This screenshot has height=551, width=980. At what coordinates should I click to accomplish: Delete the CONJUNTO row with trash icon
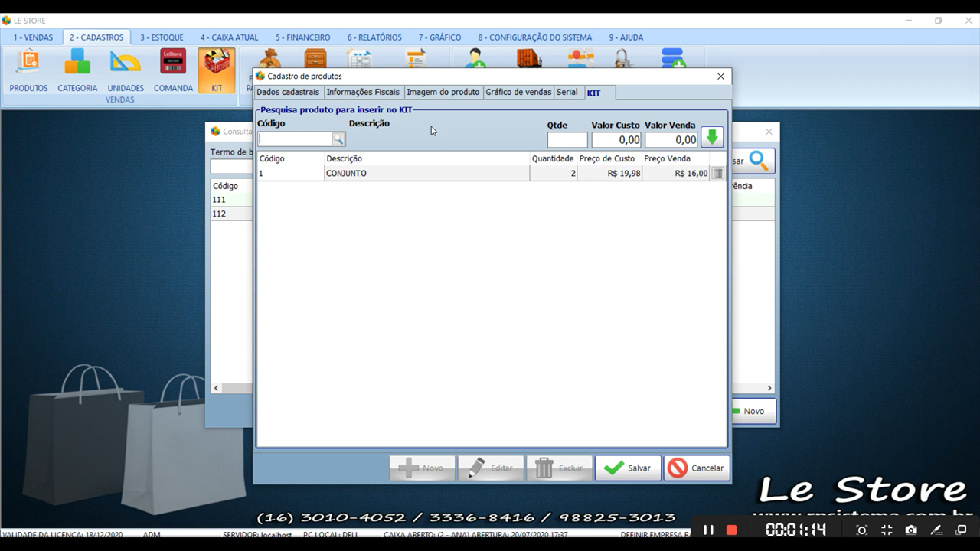(x=717, y=174)
